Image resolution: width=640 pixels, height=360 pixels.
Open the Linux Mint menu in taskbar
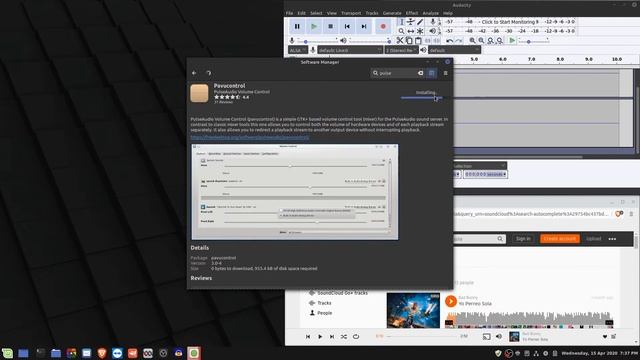click(7, 353)
